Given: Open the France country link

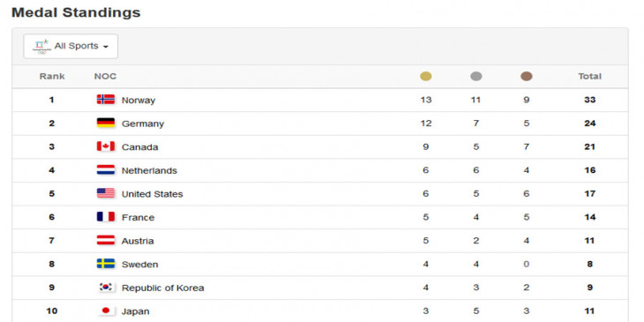Looking at the screenshot, I should point(138,217).
